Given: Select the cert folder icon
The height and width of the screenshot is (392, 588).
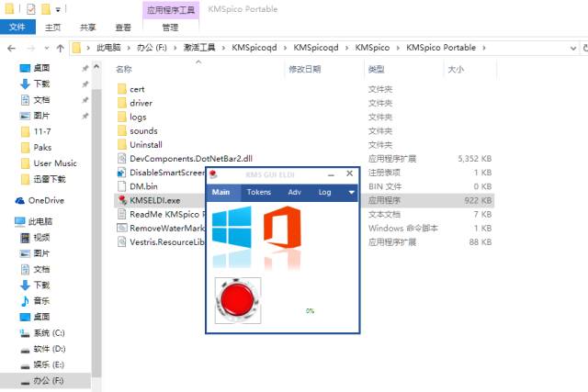Looking at the screenshot, I should point(122,89).
